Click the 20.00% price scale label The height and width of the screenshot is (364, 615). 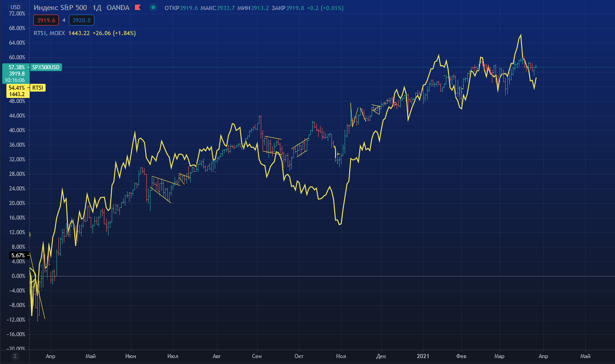[17, 203]
